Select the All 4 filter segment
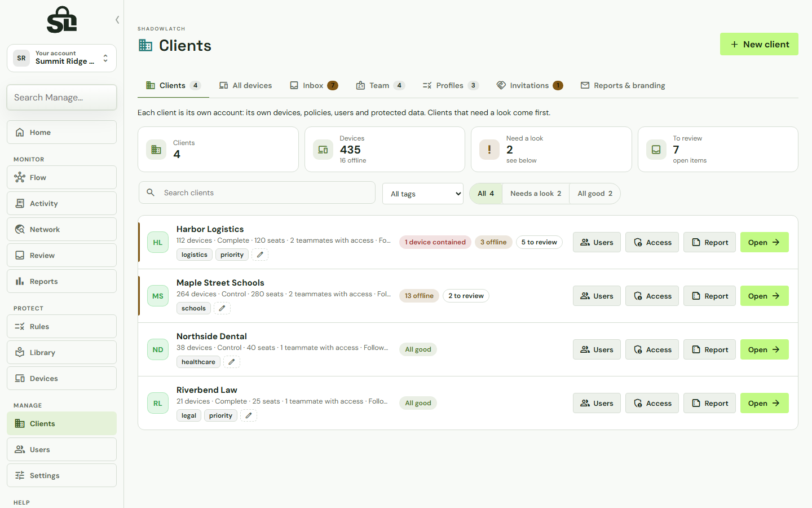 (486, 194)
